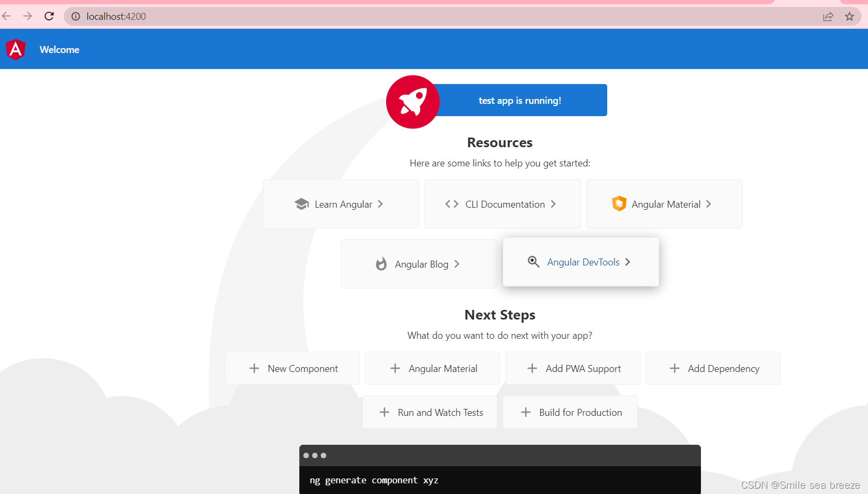
Task: Select the Angular Material next step
Action: (x=433, y=368)
